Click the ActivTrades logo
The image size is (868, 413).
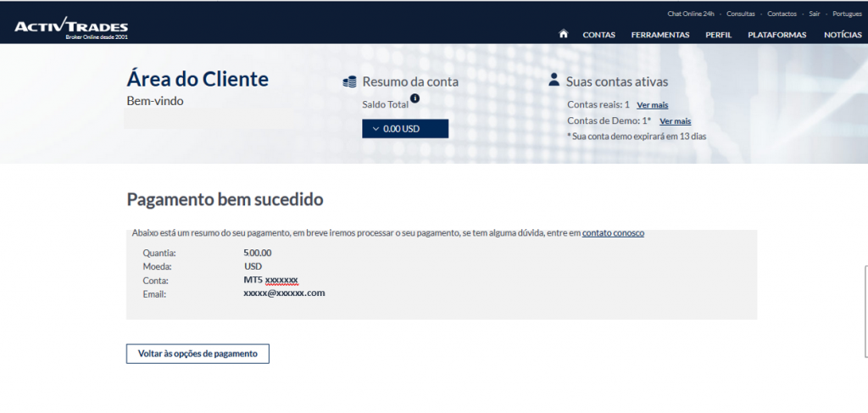point(71,28)
